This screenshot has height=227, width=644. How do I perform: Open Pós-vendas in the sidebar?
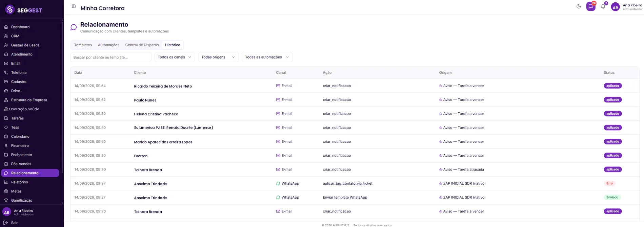coord(21,164)
